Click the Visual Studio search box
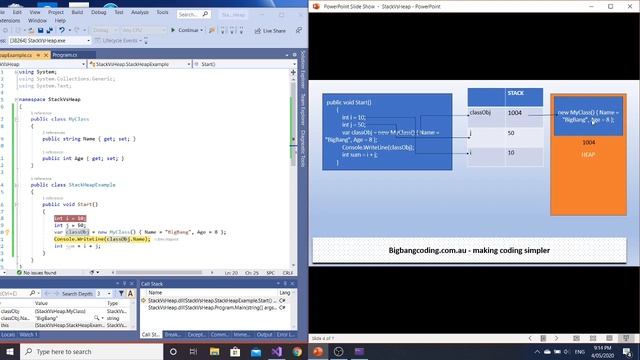640x360 pixels. (193, 14)
